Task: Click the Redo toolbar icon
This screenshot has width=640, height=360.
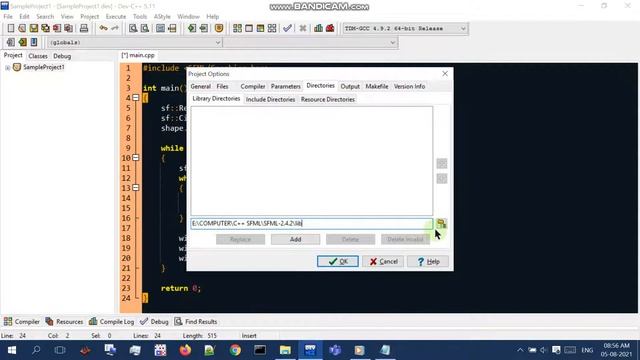Action: point(115,28)
